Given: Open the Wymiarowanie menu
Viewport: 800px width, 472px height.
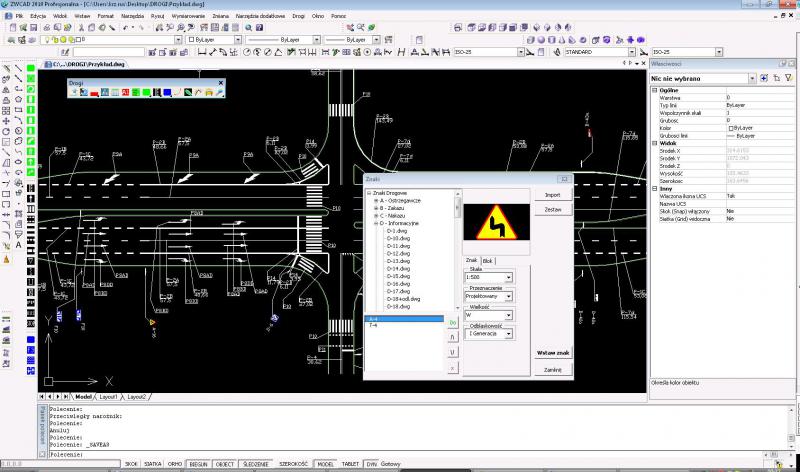Looking at the screenshot, I should [x=188, y=16].
